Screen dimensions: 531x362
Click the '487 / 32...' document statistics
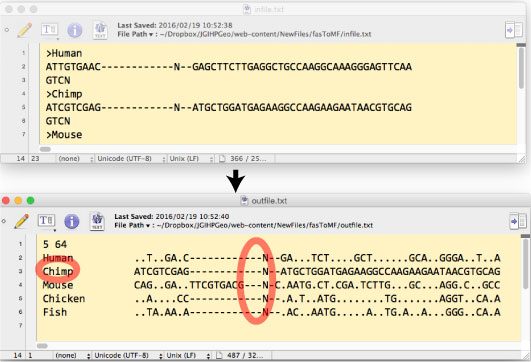(245, 355)
